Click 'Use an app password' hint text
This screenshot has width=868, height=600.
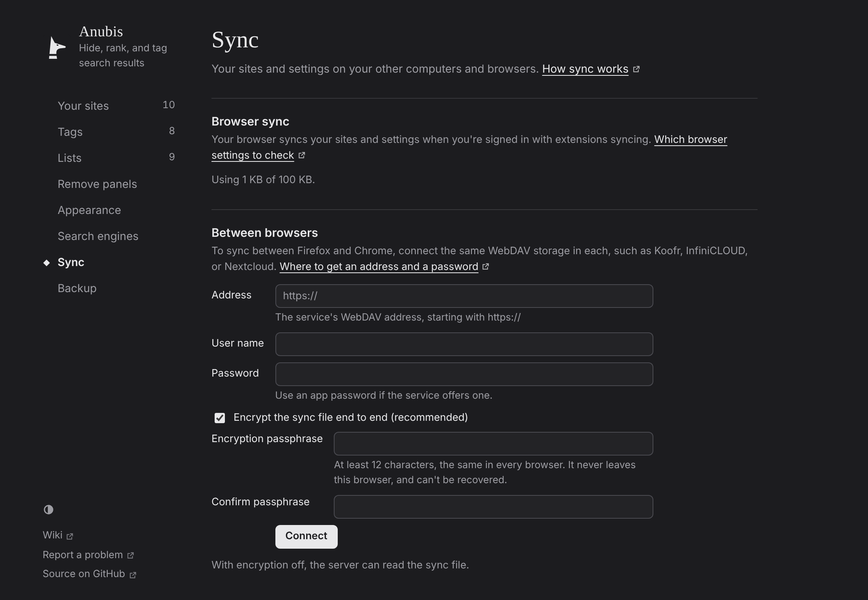(383, 396)
